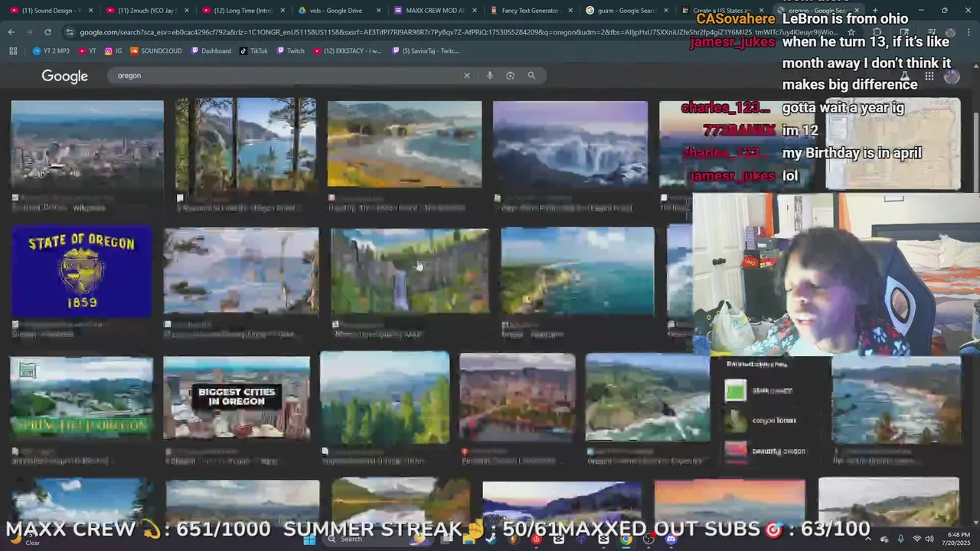Open a new browser tab

pos(875,11)
